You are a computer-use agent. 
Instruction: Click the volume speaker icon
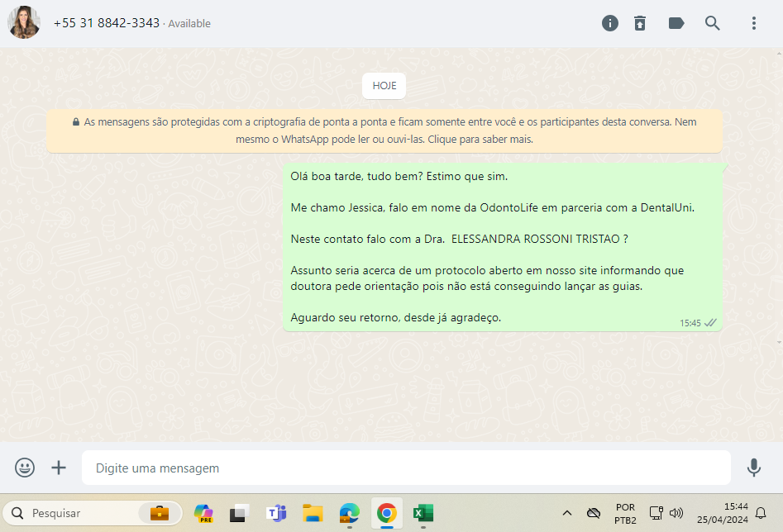(x=676, y=513)
